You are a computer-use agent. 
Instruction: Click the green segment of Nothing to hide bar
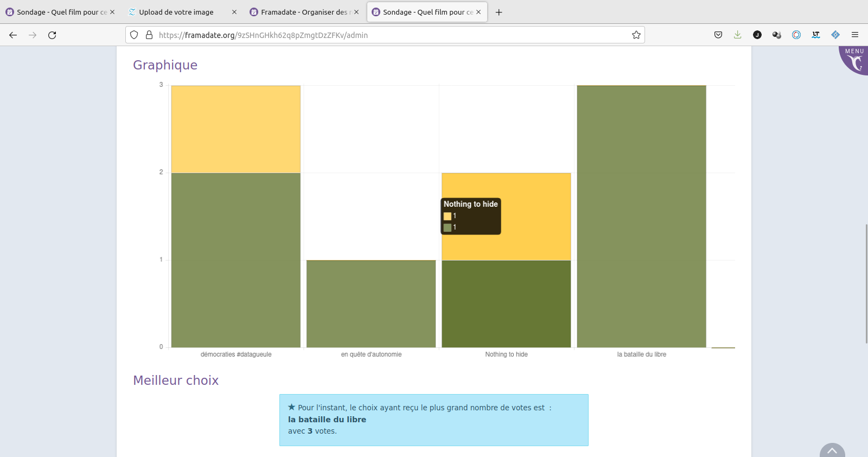[506, 304]
